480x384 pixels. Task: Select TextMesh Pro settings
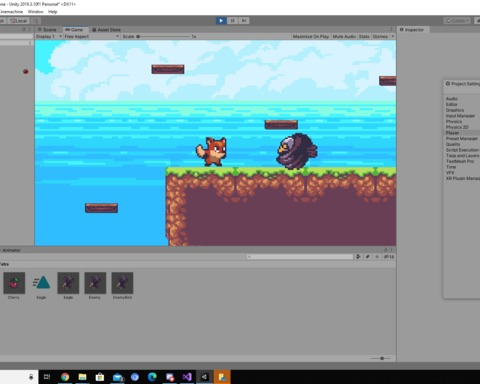coord(460,161)
